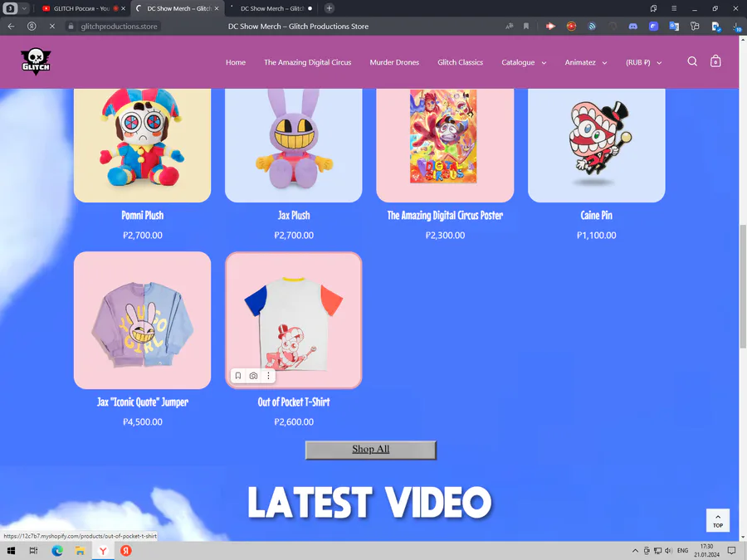Go back with the browser arrow
Viewport: 747px width, 560px height.
pos(12,27)
